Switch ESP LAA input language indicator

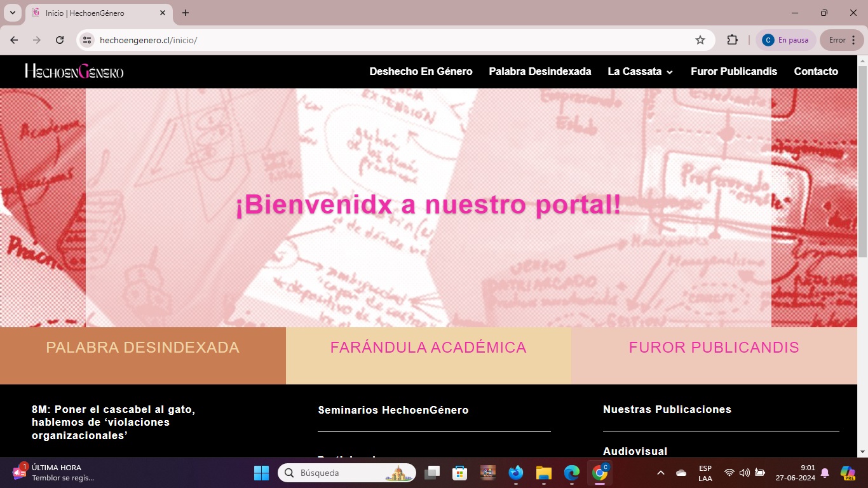point(705,473)
